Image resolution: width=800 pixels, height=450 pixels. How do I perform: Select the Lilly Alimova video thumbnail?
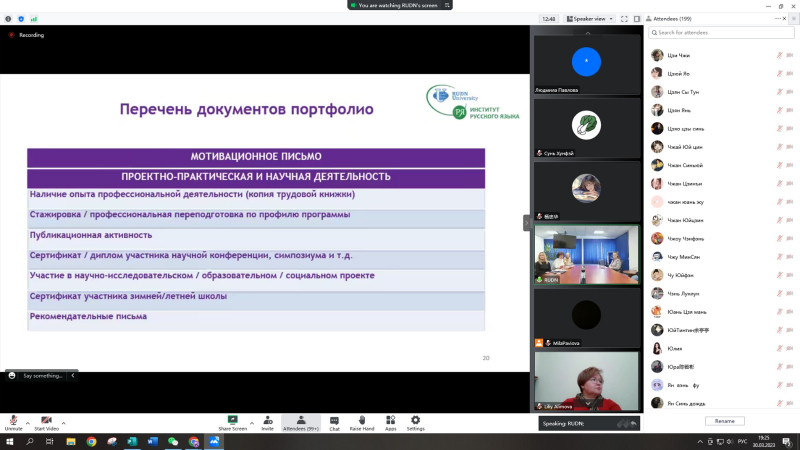click(586, 380)
